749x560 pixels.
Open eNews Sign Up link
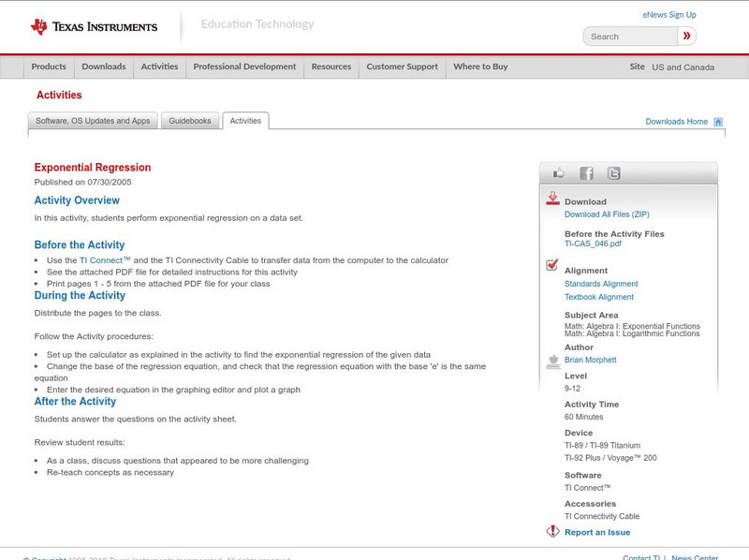[x=669, y=15]
